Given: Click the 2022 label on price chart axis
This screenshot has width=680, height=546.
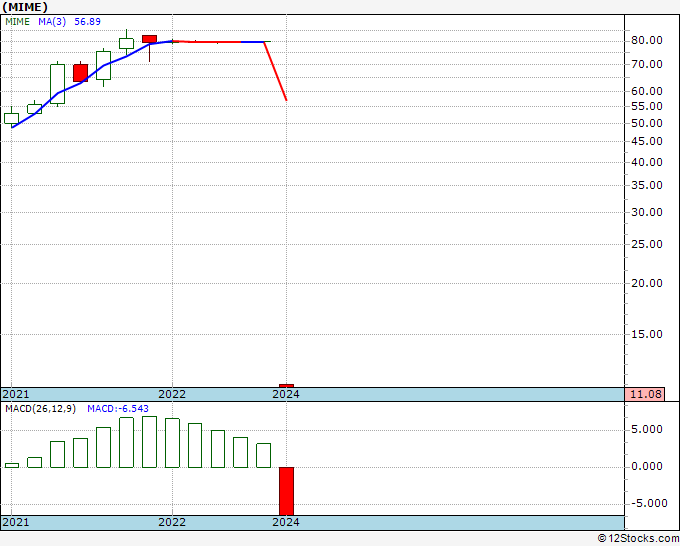Looking at the screenshot, I should (x=172, y=394).
